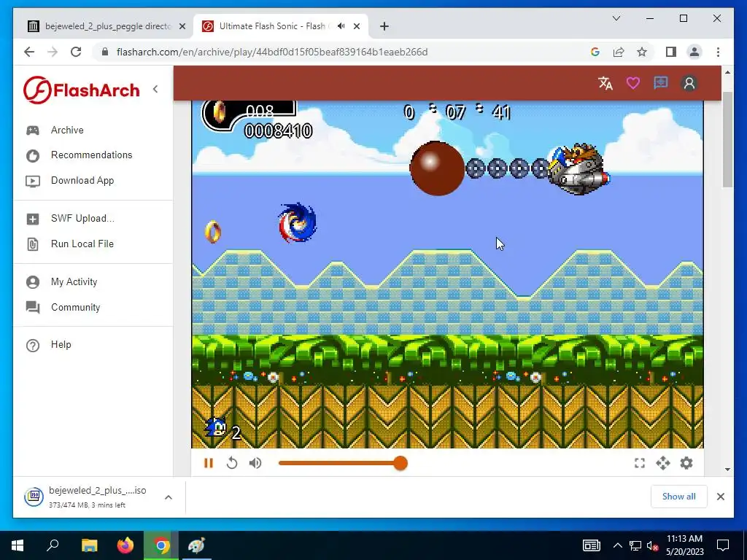The width and height of the screenshot is (747, 560).
Task: Collapse the FlashArch sidebar
Action: pyautogui.click(x=155, y=89)
